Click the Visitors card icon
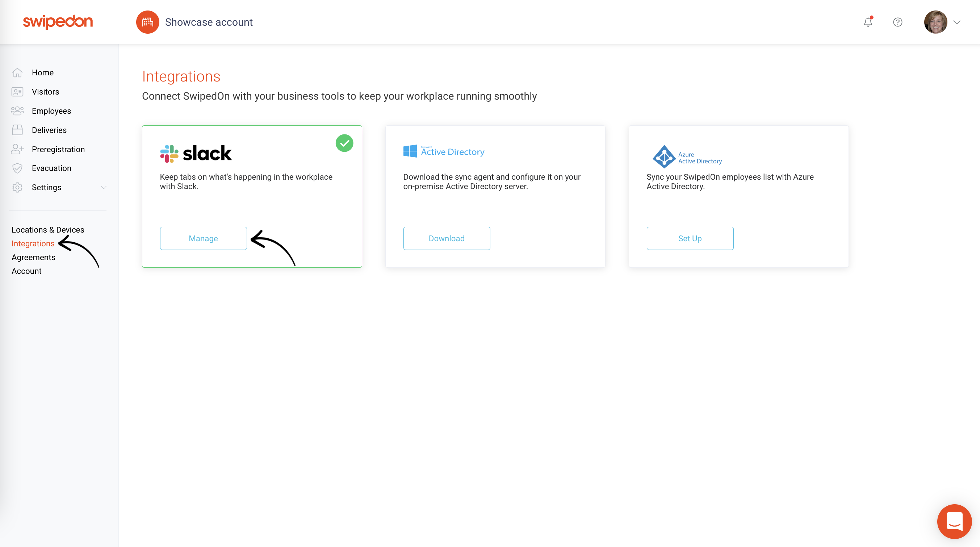Screen dimensions: 980x547 (17, 92)
